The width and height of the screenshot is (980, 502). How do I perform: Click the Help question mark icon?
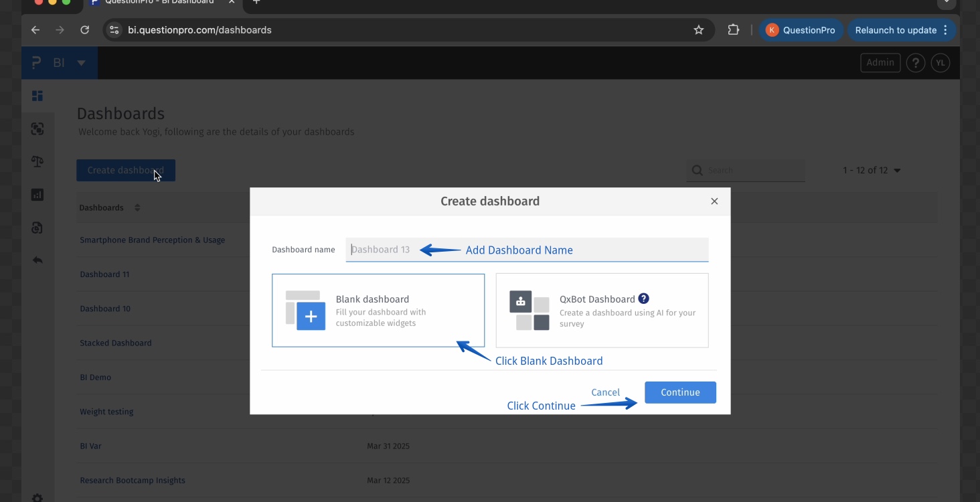pos(915,62)
